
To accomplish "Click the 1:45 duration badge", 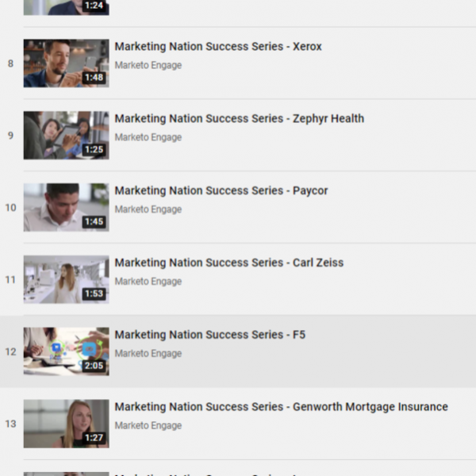I will tap(94, 221).
